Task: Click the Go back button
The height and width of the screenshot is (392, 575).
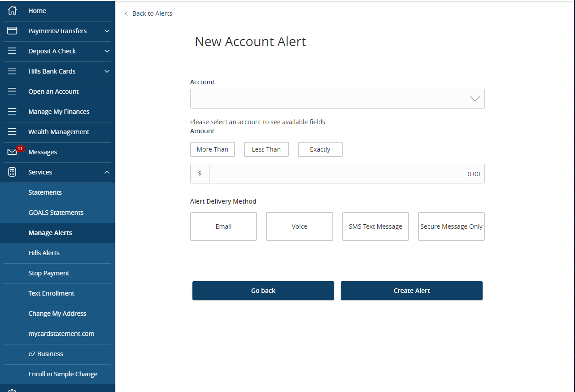Action: [x=263, y=291]
